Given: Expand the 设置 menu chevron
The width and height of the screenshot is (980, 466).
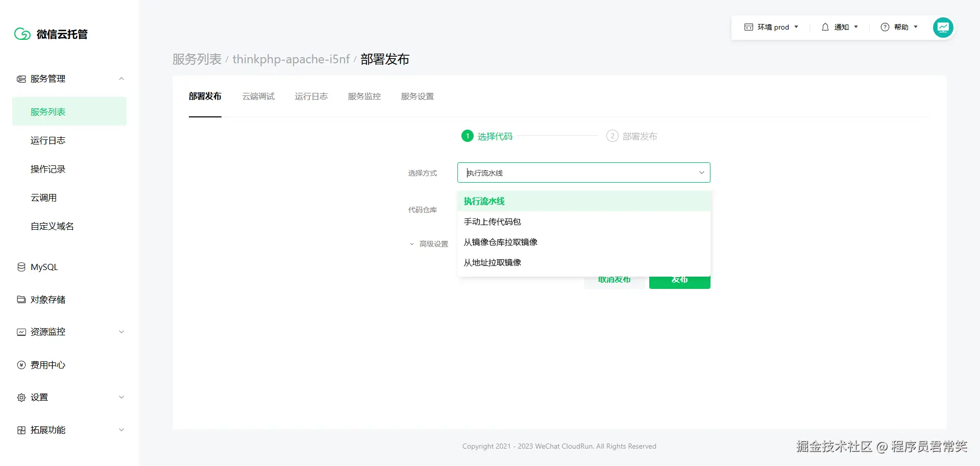Looking at the screenshot, I should pyautogui.click(x=121, y=397).
